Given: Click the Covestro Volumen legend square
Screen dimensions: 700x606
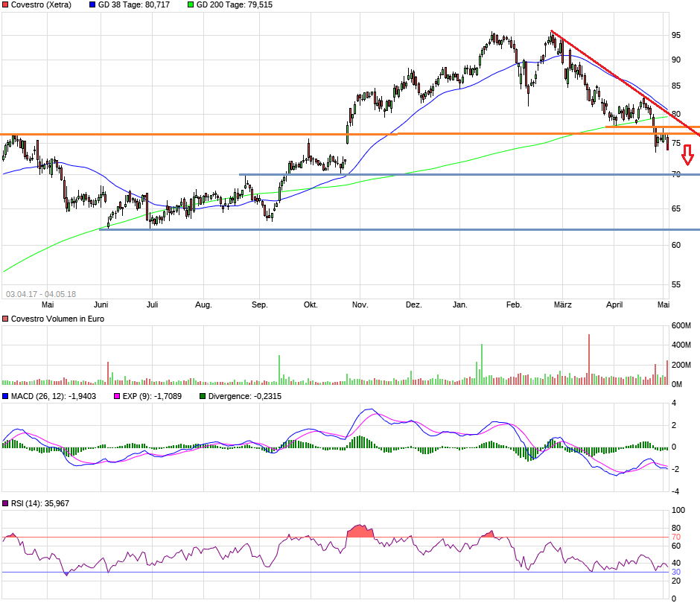Looking at the screenshot, I should (6, 319).
